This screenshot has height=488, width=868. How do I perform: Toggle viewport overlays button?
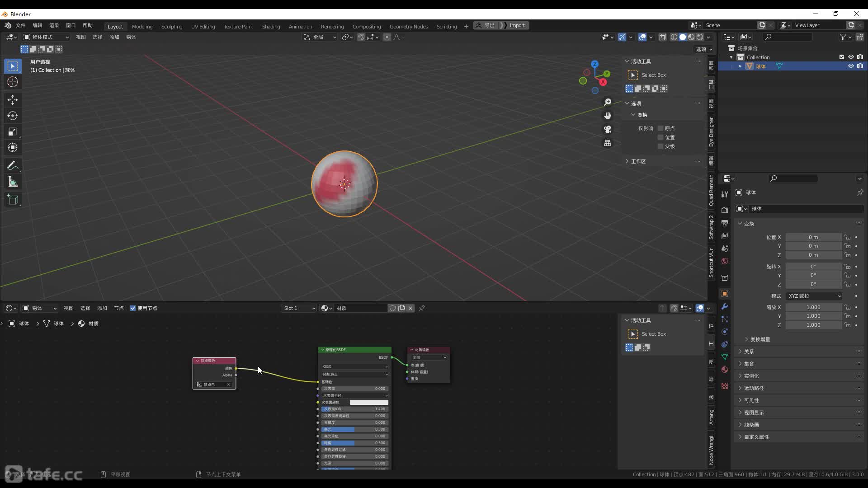pos(642,37)
